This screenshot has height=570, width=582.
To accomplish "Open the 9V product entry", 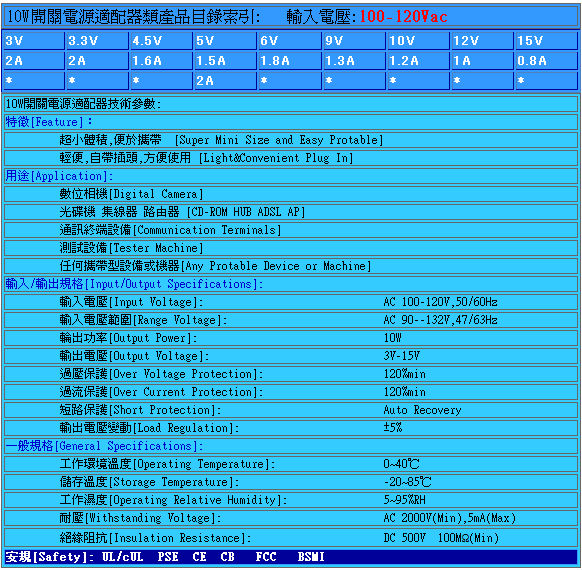I will 354,41.
